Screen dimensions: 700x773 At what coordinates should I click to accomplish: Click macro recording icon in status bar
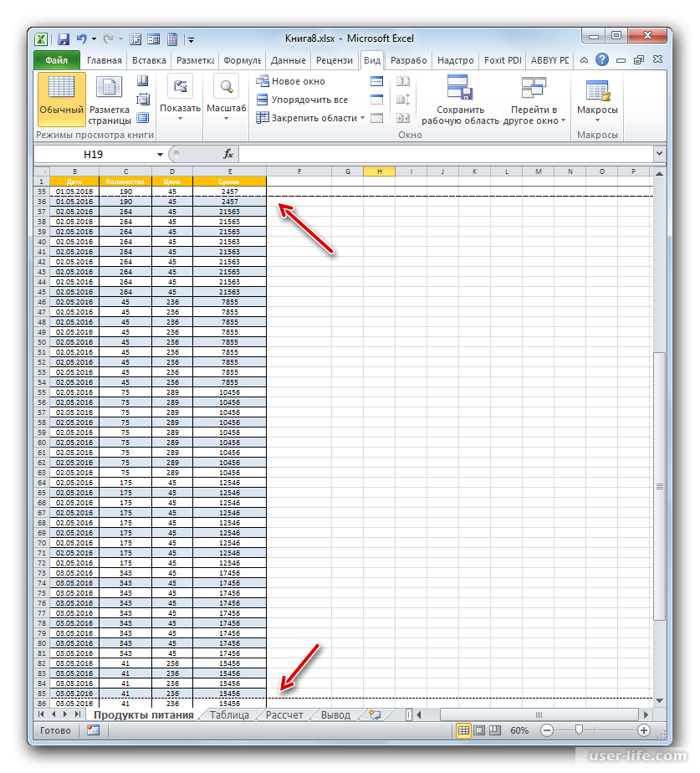93,730
